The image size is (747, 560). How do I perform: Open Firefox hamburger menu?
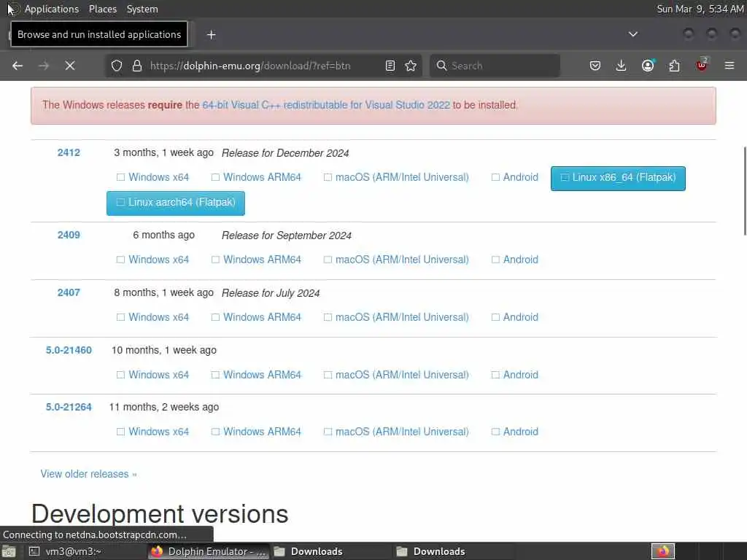point(729,66)
